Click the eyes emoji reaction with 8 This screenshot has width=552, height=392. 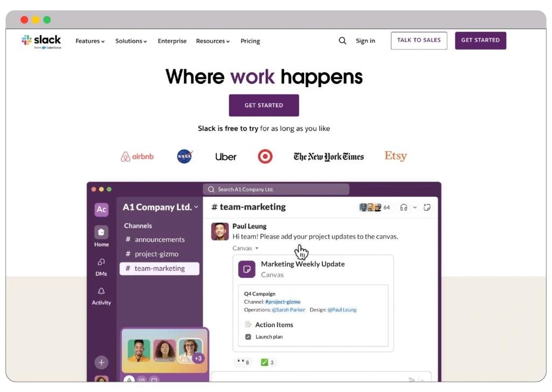[243, 362]
